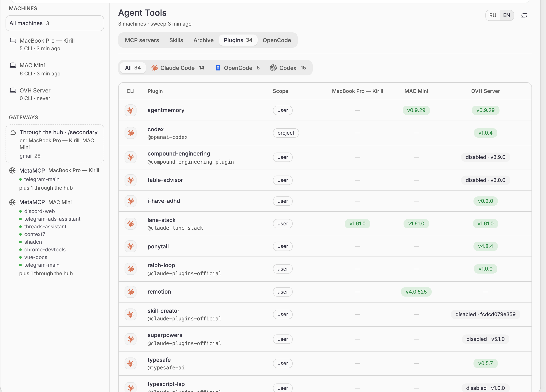
Task: Open the Archive tab
Action: (203, 40)
